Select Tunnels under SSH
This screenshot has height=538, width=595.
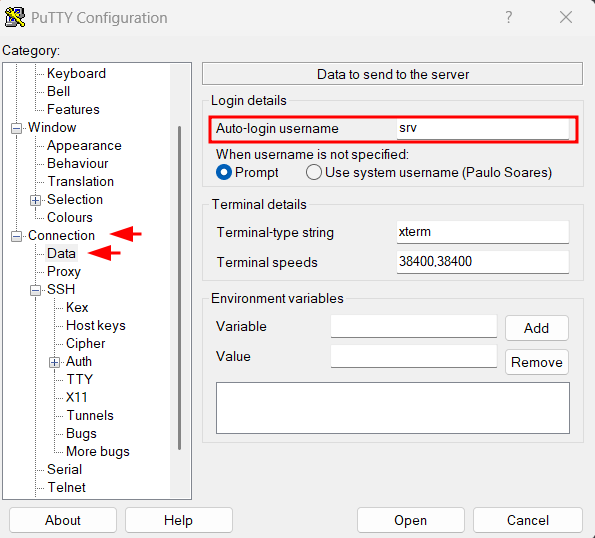90,415
